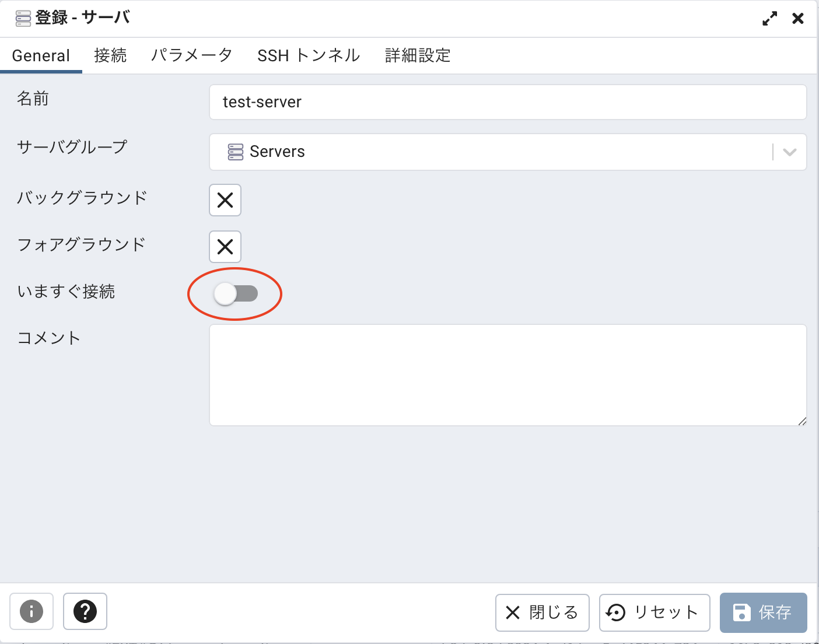Pick the バックグラウンド color swatch
The height and width of the screenshot is (644, 819).
[x=225, y=200]
